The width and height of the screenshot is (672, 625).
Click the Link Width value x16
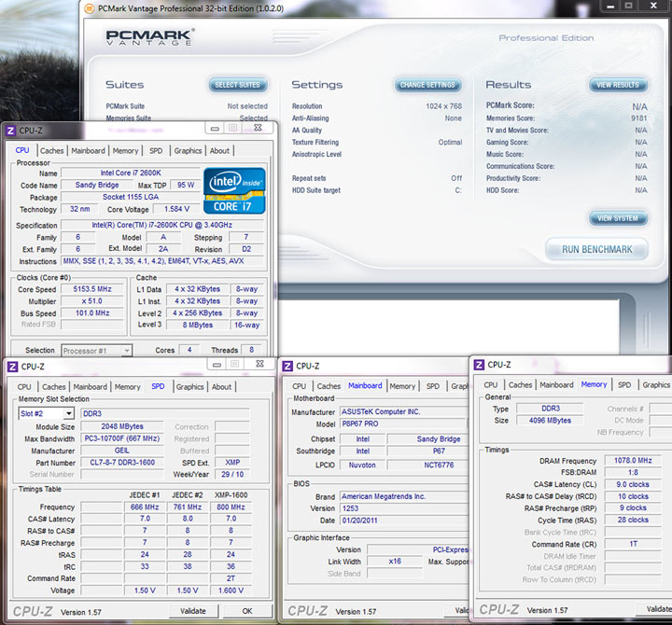pos(395,562)
